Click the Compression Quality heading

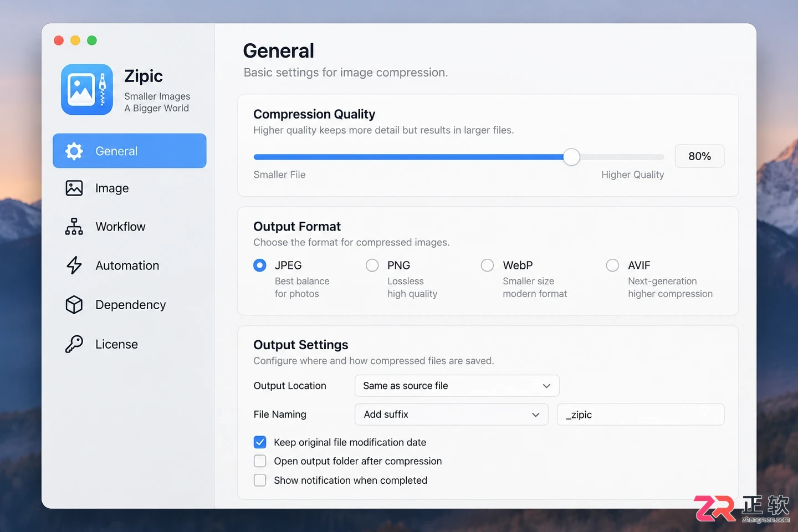coord(314,114)
